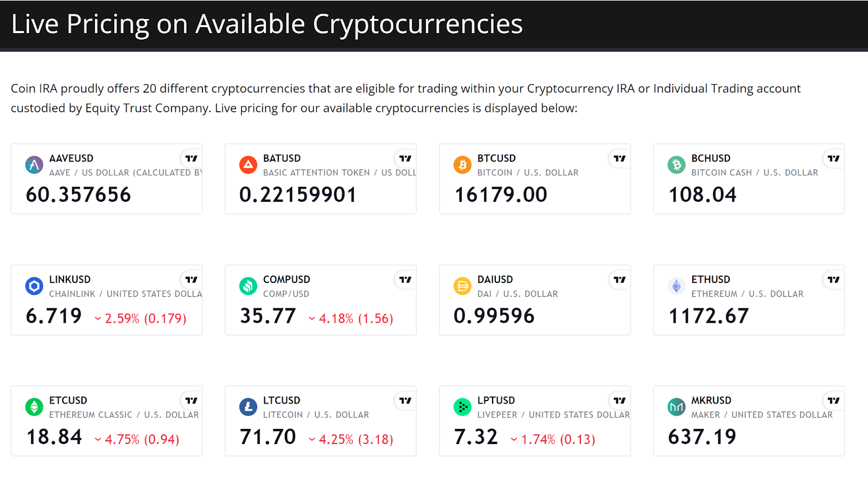Click the blue Chainlink hexagon logo
Image resolution: width=868 pixels, height=481 pixels.
(x=34, y=286)
